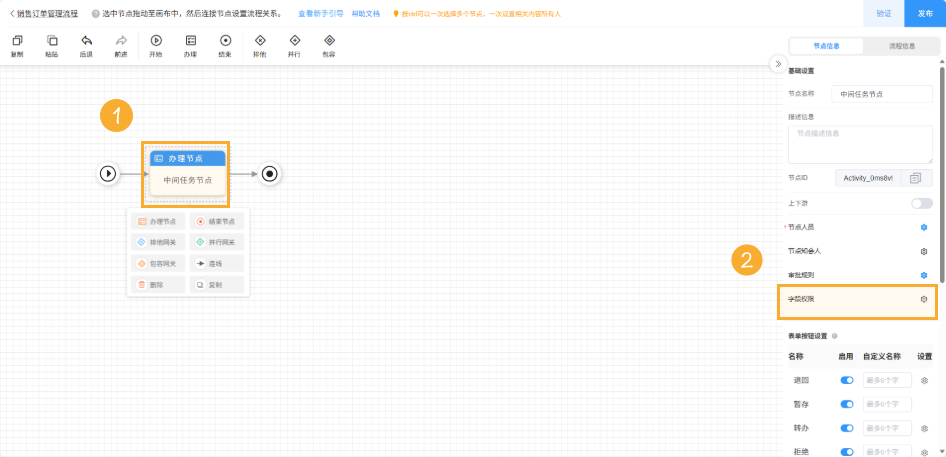Add 办理节点 from the node popup
The height and width of the screenshot is (457, 946).
tap(158, 222)
